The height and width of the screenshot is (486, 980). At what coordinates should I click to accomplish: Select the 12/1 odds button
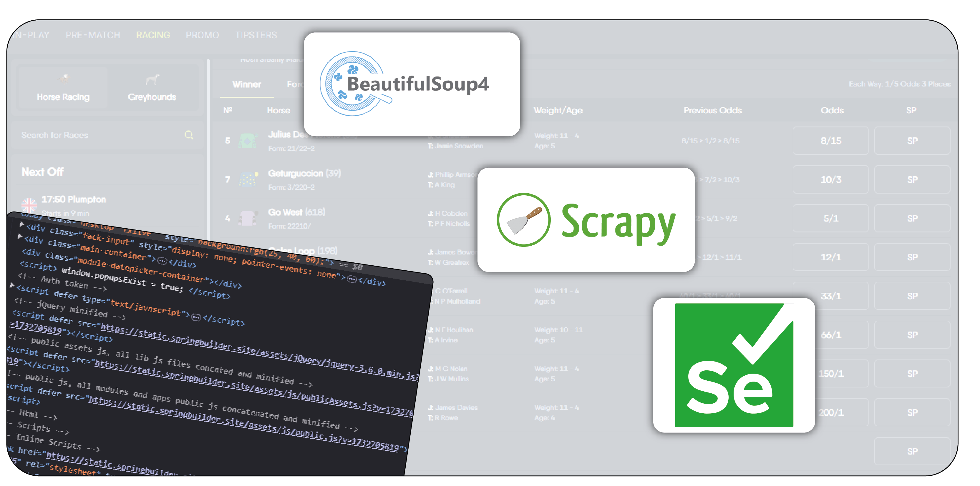[x=830, y=257]
